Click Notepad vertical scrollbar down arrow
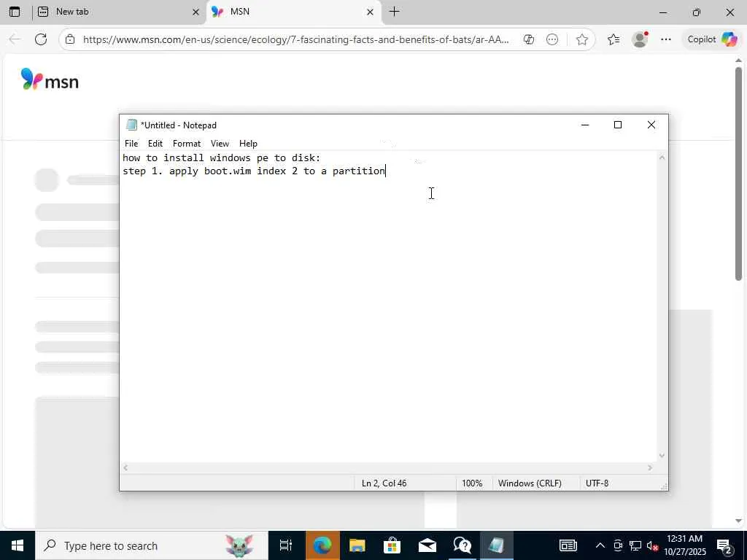This screenshot has height=560, width=747. (662, 456)
